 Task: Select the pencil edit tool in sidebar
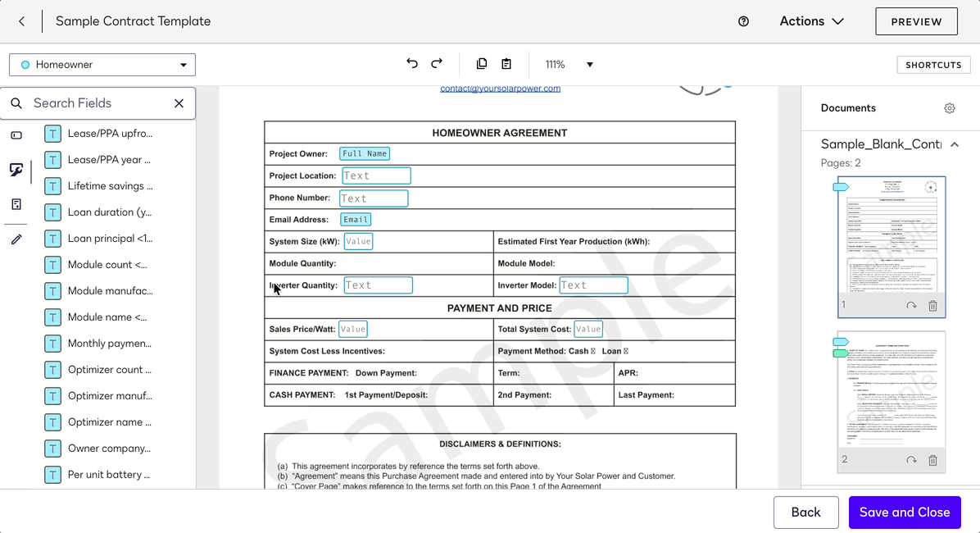tap(16, 239)
